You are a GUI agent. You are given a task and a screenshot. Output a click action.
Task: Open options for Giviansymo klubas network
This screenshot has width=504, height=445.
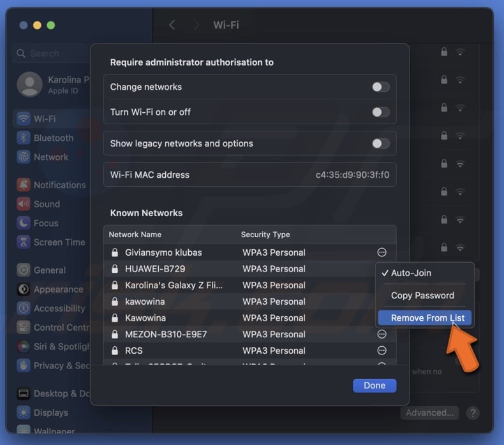[382, 252]
